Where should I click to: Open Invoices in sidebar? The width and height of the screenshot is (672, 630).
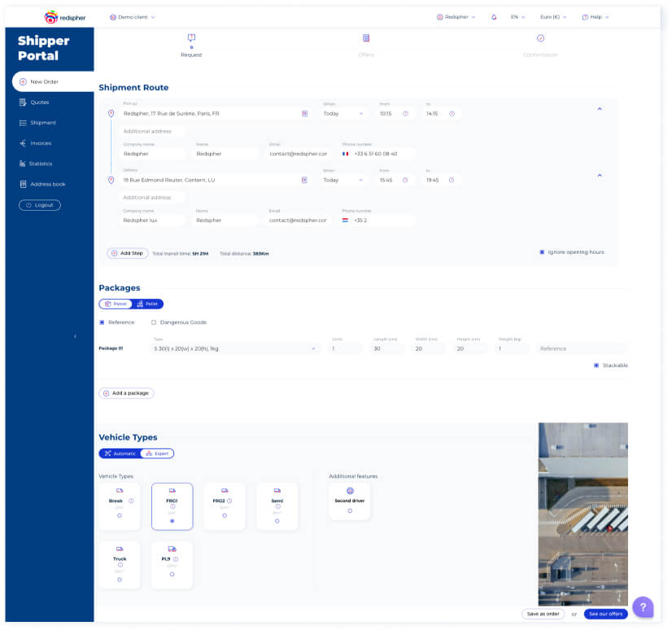click(35, 143)
